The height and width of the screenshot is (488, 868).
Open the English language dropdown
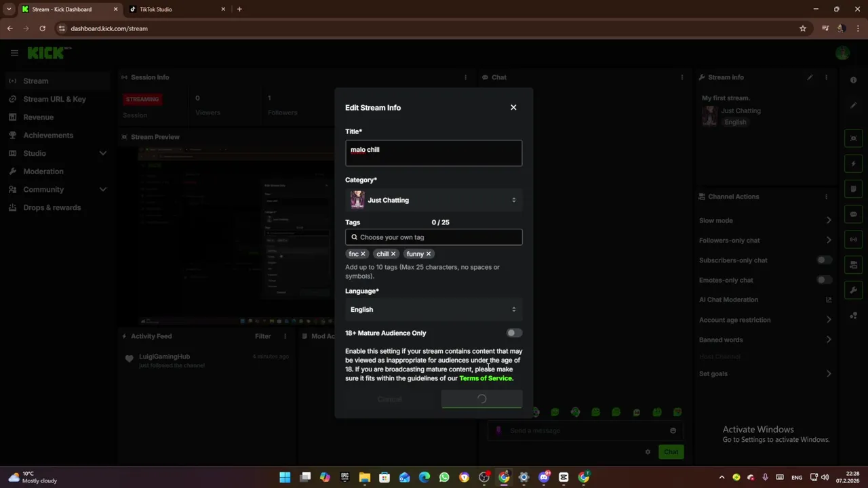click(x=433, y=309)
